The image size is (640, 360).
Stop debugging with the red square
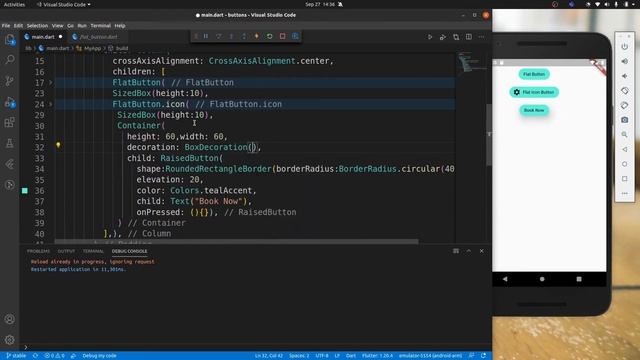pyautogui.click(x=282, y=36)
